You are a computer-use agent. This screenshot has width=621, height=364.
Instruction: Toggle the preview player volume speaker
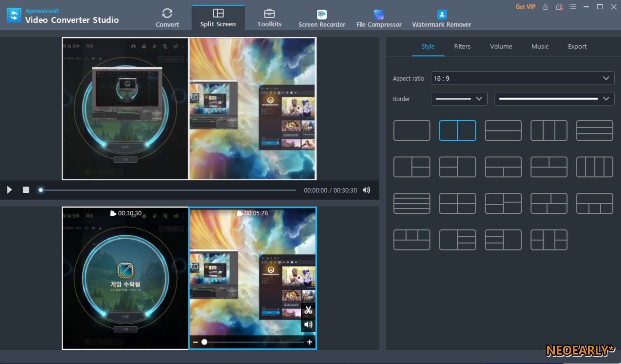click(x=366, y=190)
